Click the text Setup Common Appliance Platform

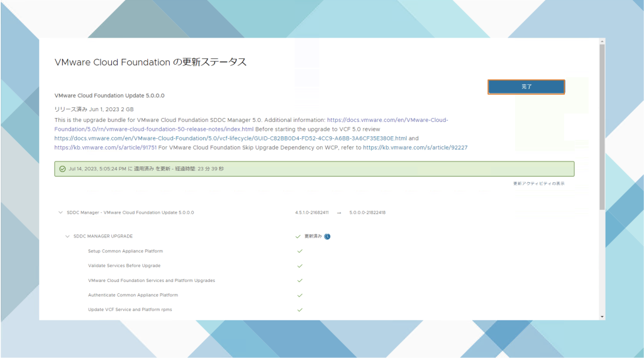(125, 251)
